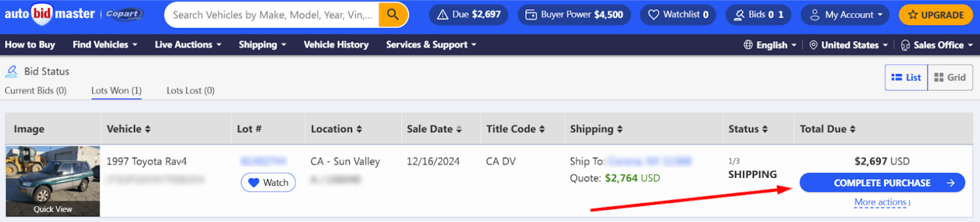Click the COMPLETE PURCHASE button
The width and height of the screenshot is (980, 222).
coord(882,183)
